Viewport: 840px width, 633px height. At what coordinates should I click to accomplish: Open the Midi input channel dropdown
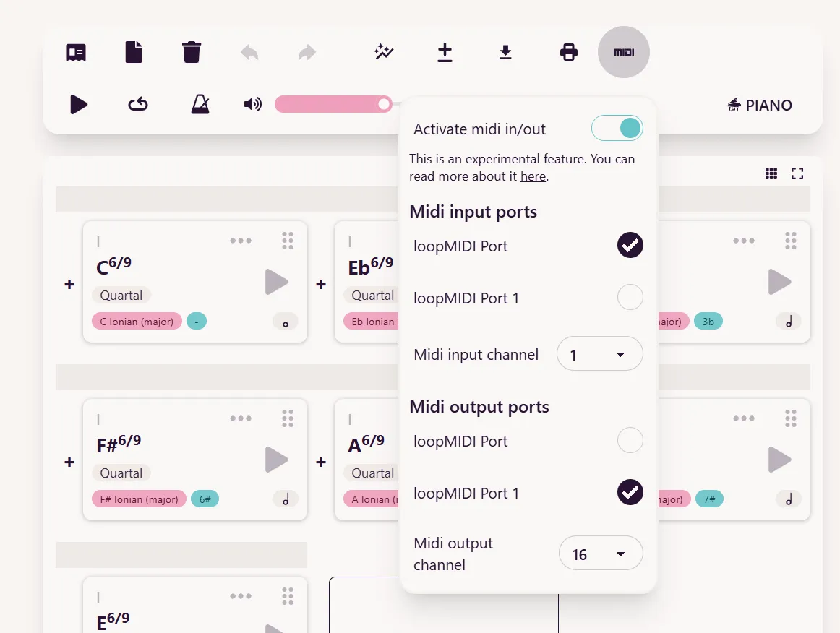(x=599, y=354)
